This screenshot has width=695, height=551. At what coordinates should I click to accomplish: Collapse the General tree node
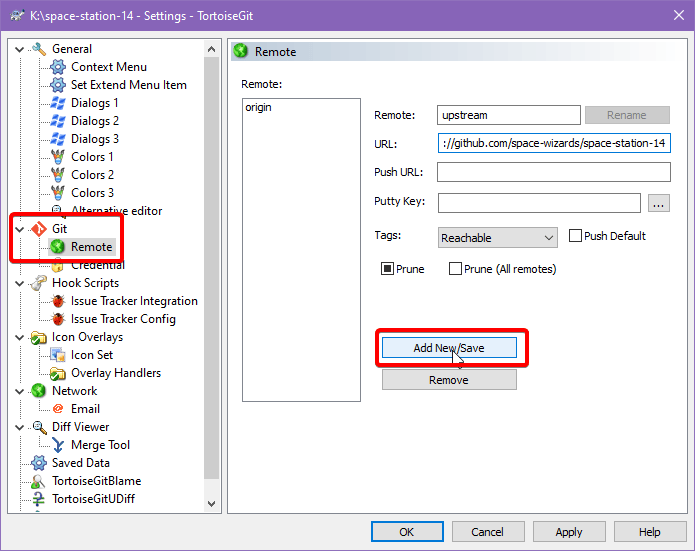[20, 49]
